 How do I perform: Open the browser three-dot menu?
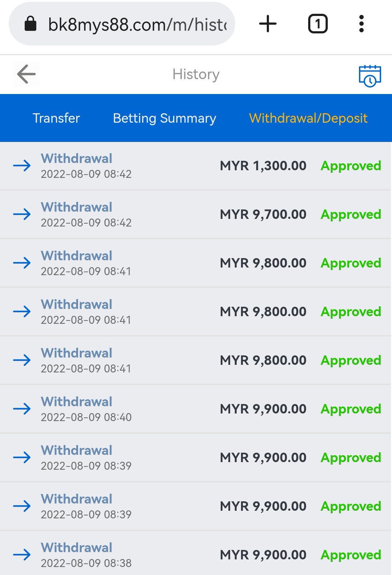coord(361,24)
